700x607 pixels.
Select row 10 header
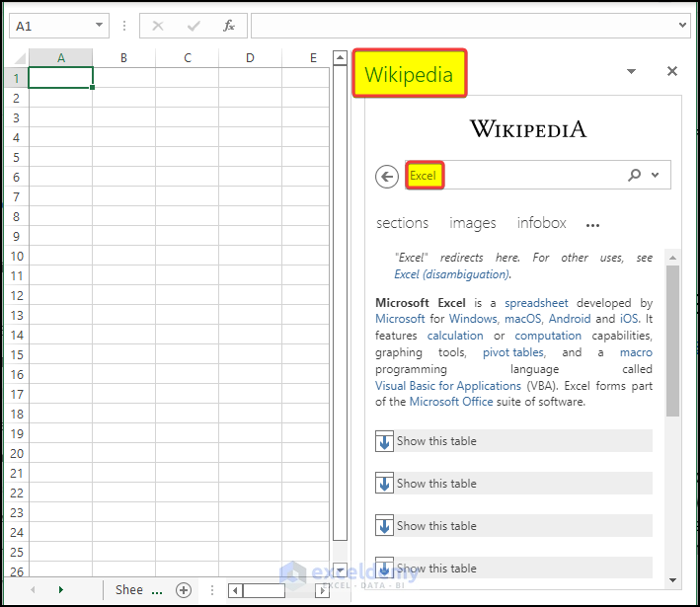(x=17, y=256)
